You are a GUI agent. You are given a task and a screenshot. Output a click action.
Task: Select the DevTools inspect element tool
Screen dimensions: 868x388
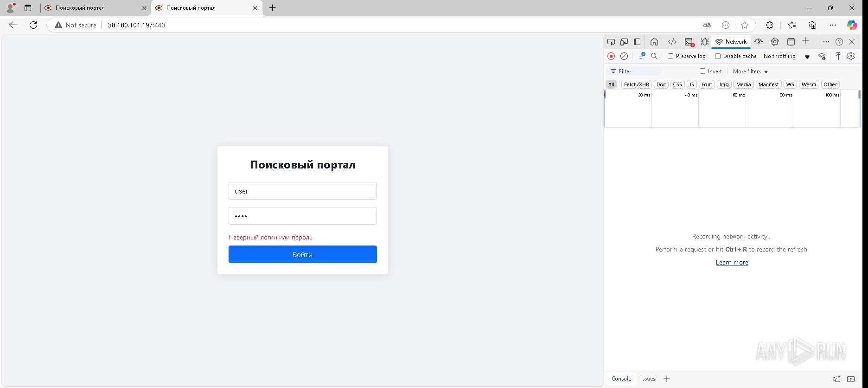pyautogui.click(x=611, y=42)
